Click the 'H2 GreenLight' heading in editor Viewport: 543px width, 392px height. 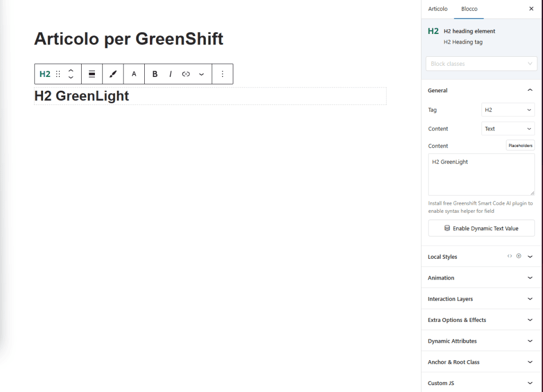82,96
